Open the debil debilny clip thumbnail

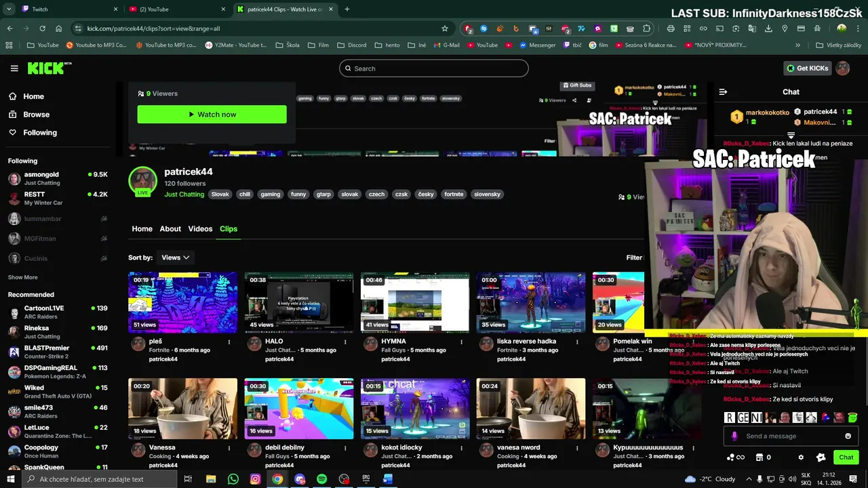click(x=299, y=409)
